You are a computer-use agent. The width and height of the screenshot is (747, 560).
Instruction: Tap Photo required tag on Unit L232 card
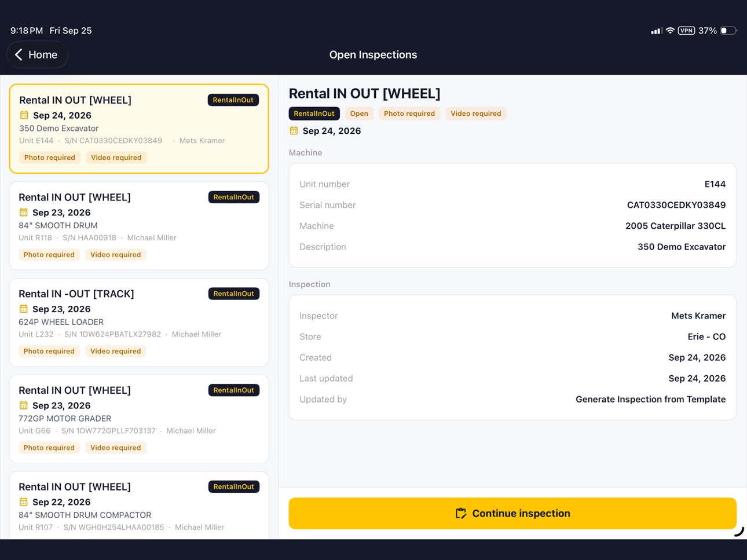point(49,351)
